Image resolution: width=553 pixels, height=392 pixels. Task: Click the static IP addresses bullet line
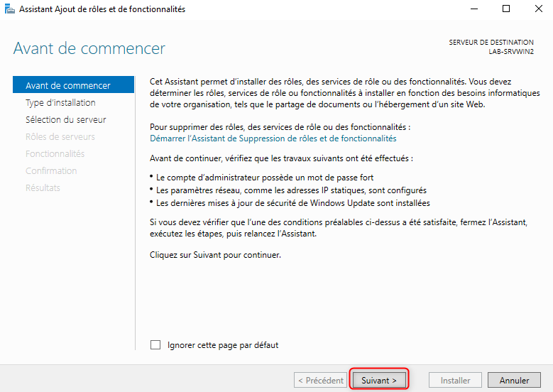[x=291, y=190]
